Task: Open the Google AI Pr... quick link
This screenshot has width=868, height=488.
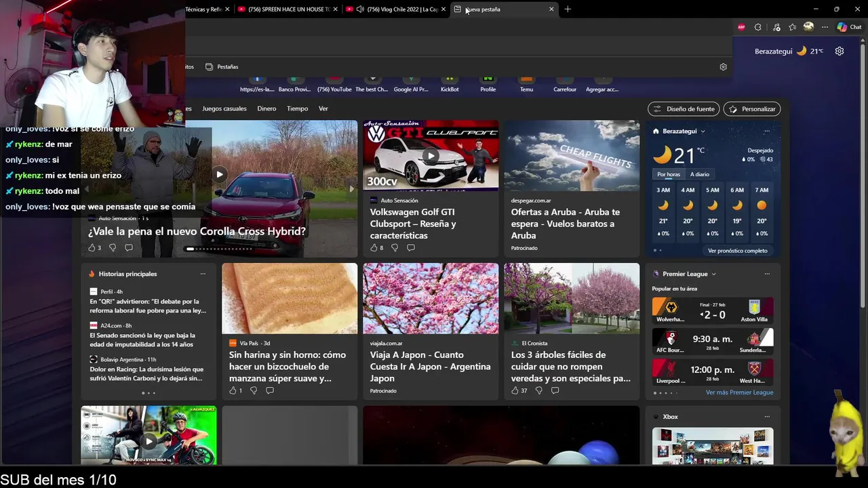Action: click(411, 84)
